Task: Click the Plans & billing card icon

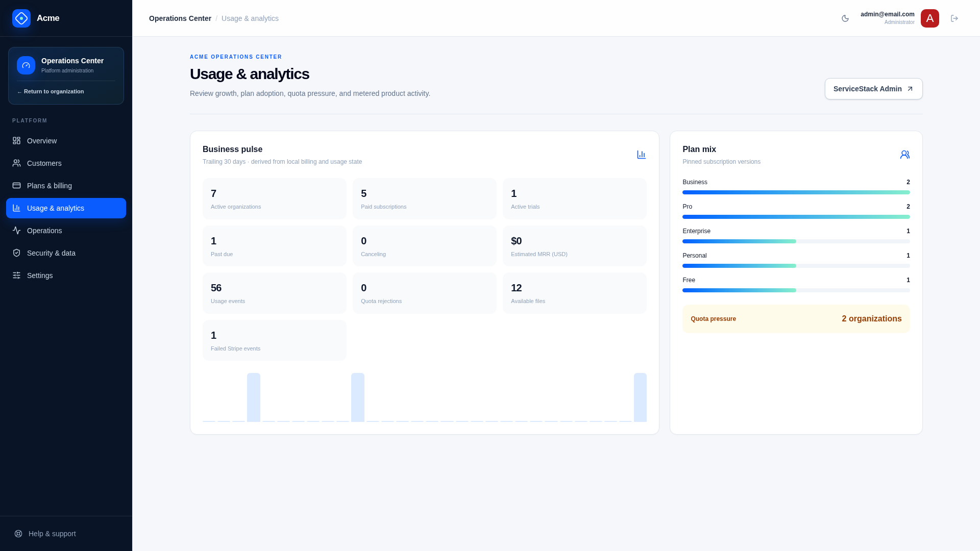Action: click(17, 186)
